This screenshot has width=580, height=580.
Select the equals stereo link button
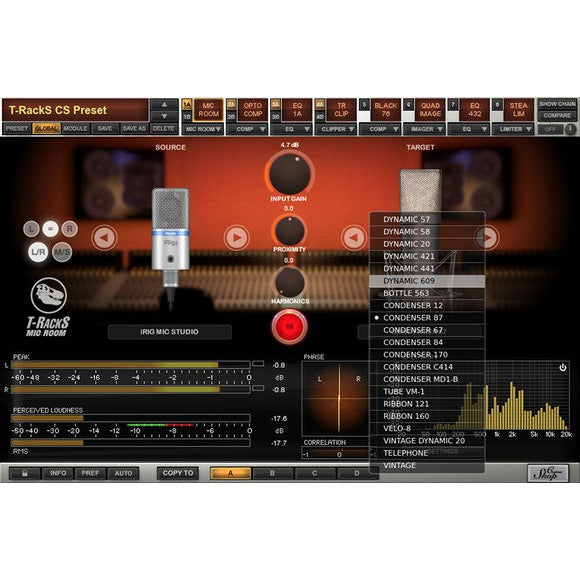[x=50, y=229]
